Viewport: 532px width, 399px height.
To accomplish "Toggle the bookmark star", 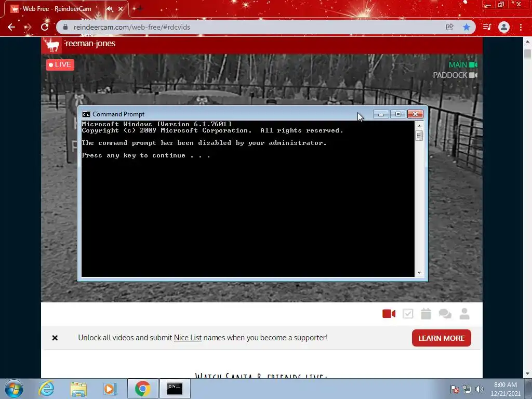I will point(467,27).
